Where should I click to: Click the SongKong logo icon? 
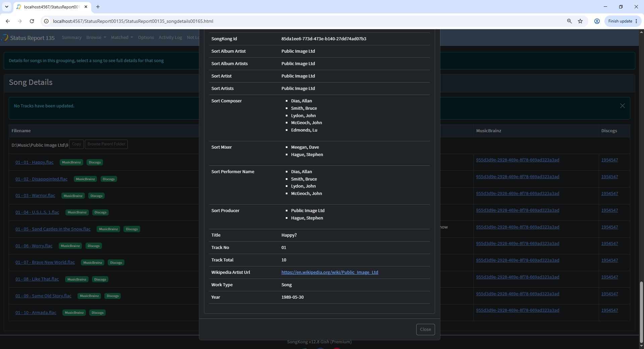[x=5, y=38]
